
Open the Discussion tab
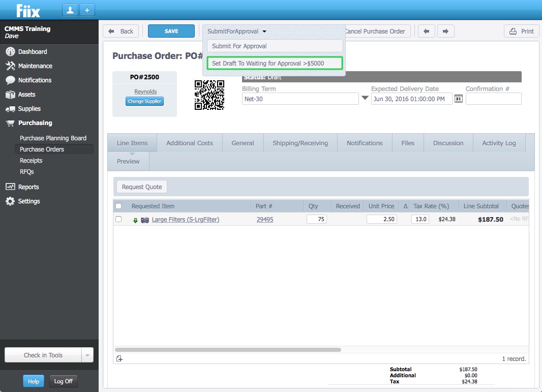(x=448, y=143)
